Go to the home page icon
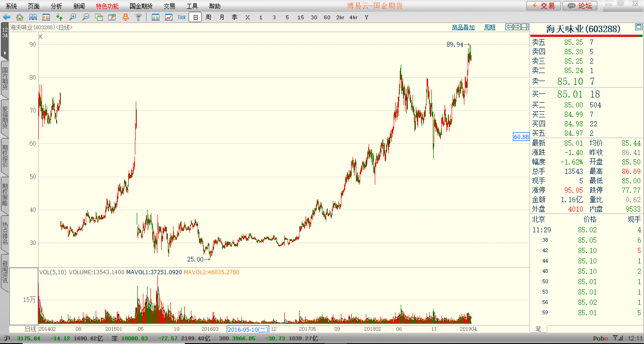Screen dimensions: 644x344 tap(20, 17)
